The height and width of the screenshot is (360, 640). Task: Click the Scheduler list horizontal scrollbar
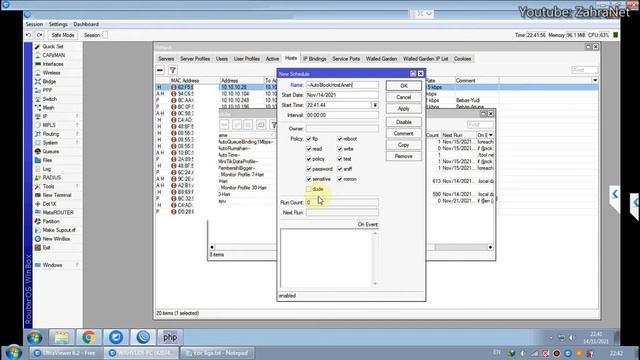351,247
